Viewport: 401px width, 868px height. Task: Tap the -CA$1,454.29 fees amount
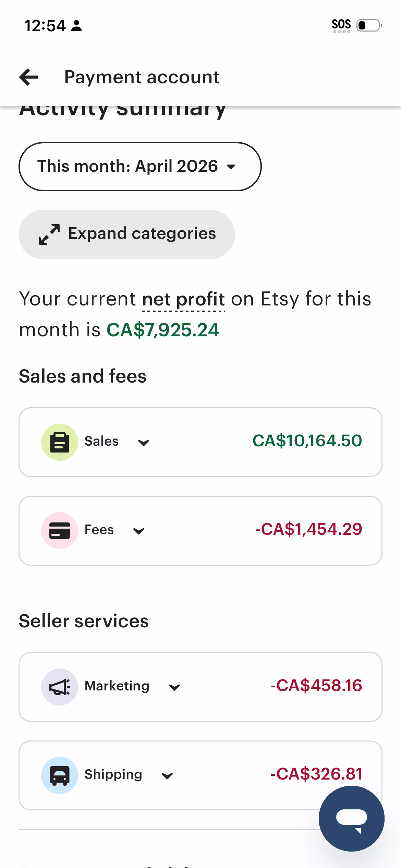308,529
